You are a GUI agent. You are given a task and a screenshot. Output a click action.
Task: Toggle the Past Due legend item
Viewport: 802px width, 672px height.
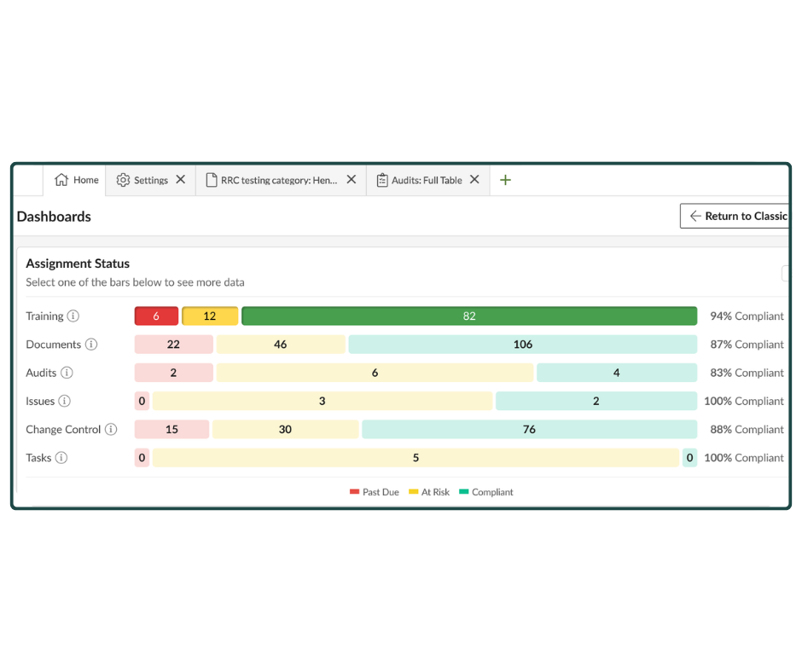coord(375,492)
